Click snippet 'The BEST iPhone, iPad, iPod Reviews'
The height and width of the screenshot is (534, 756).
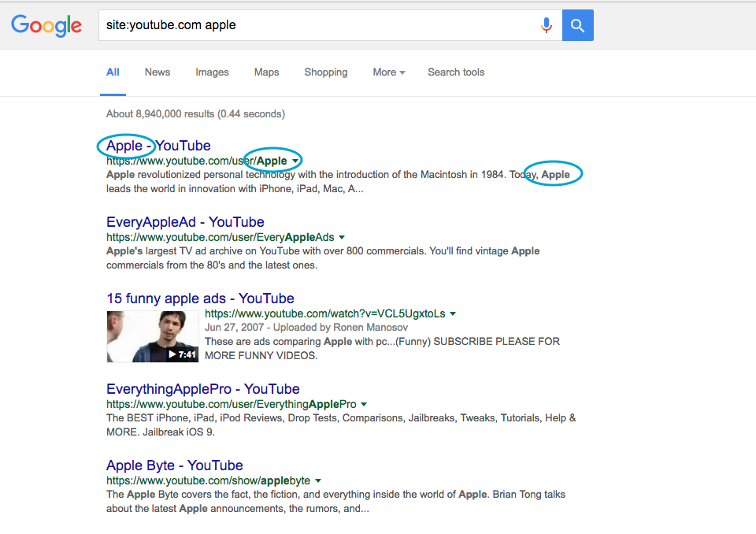pyautogui.click(x=341, y=425)
